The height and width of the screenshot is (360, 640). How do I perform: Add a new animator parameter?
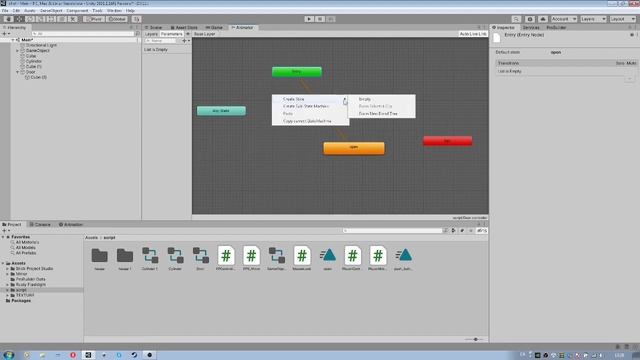coord(186,41)
